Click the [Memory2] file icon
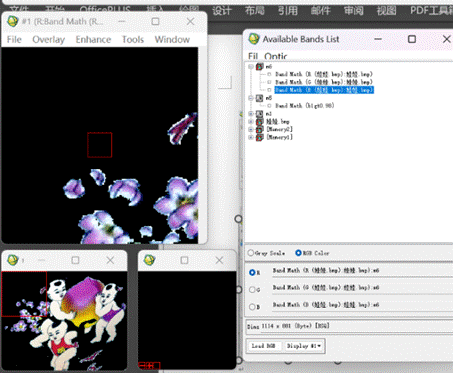The image size is (453, 373). point(260,129)
